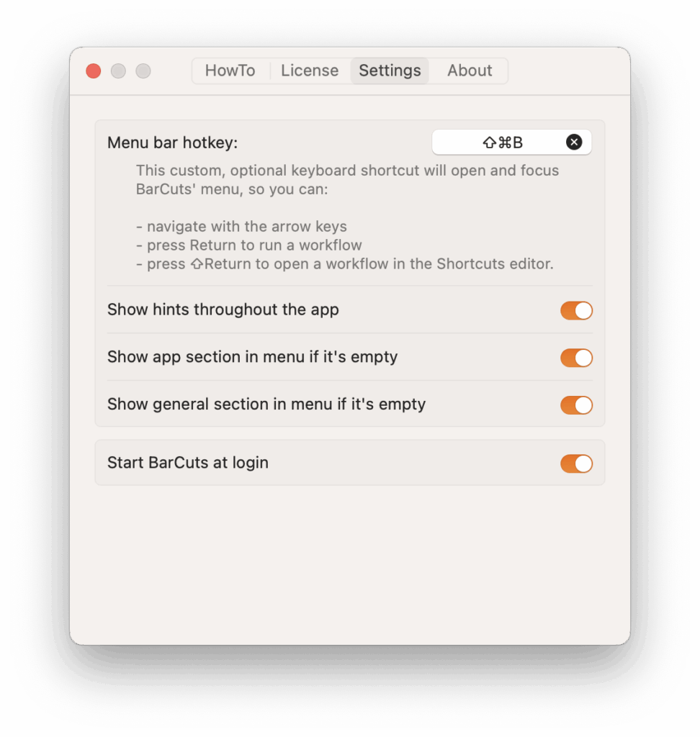Go to the About tab

470,71
